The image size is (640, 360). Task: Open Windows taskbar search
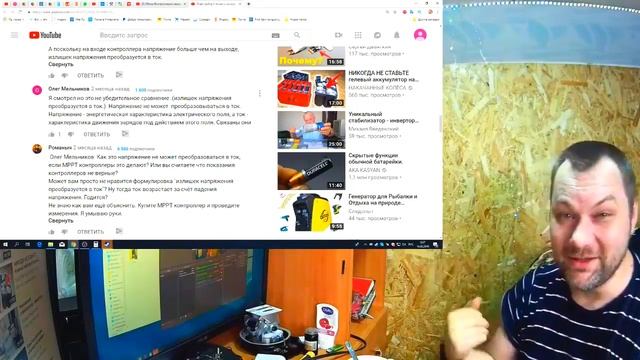(x=17, y=244)
